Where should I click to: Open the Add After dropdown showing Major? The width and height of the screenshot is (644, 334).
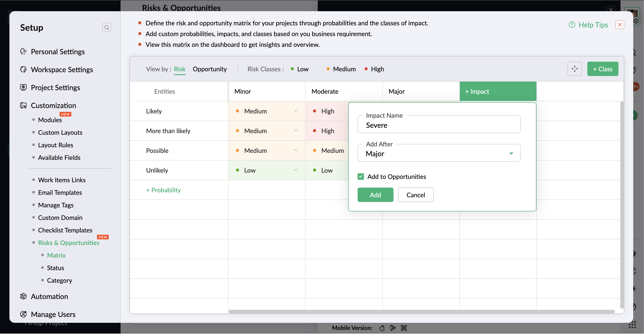click(439, 154)
